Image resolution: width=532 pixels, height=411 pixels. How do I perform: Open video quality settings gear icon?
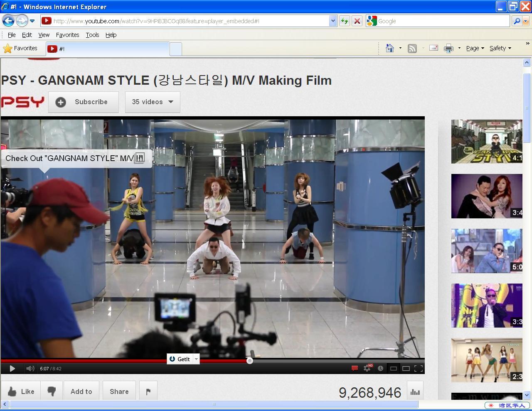click(367, 368)
